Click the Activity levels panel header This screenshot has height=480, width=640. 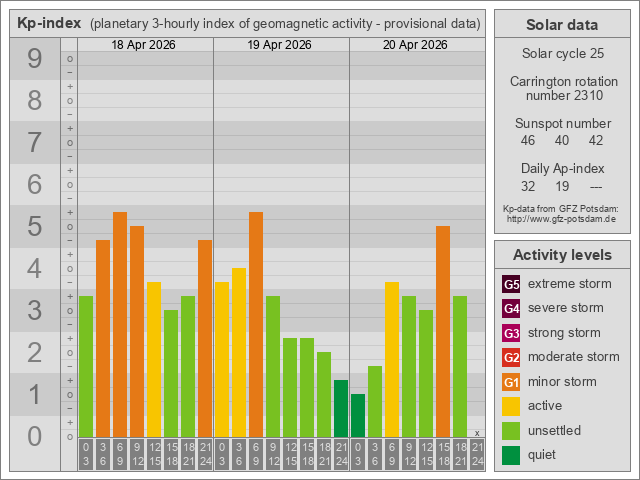pyautogui.click(x=561, y=254)
